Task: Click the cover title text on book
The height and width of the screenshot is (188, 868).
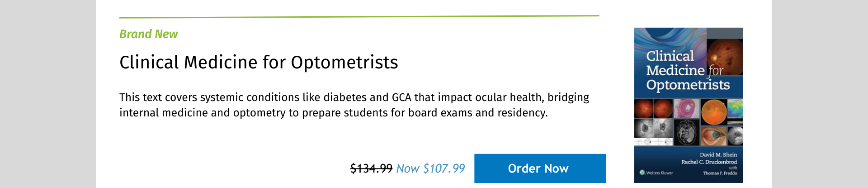Action: click(x=687, y=71)
